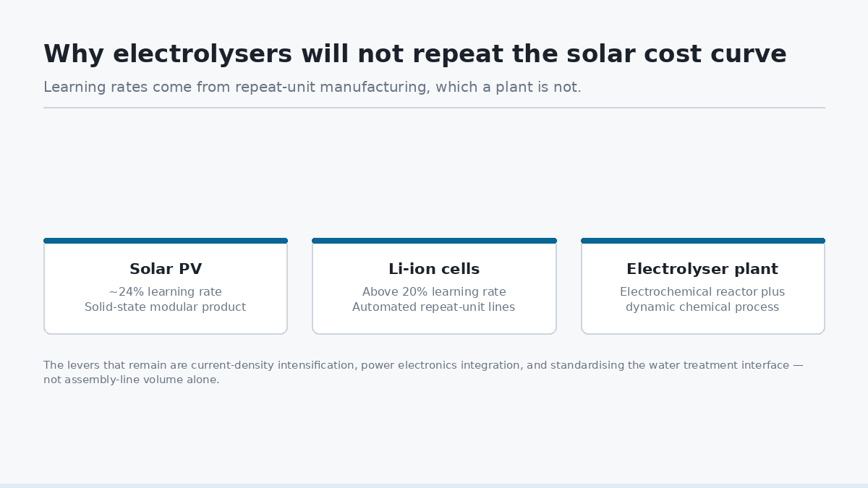Click the Solar PV card heading
This screenshot has height=488, width=868.
166,269
